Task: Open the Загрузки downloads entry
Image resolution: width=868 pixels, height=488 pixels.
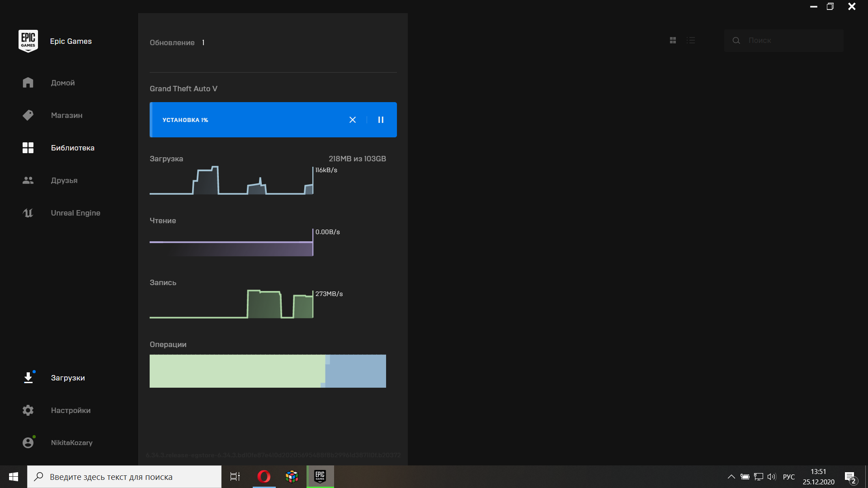Action: tap(68, 378)
